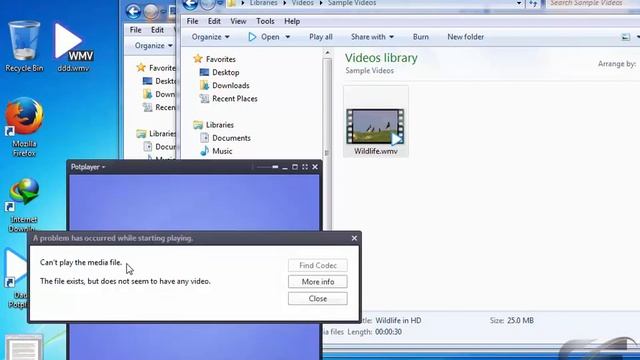Open the Recycle Bin desktop icon
The image size is (640, 360).
tap(24, 46)
